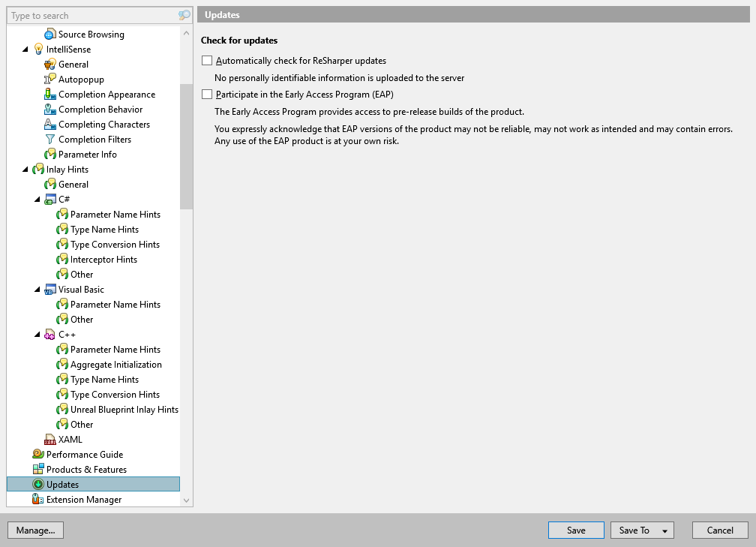Click the Products & Features icon
Viewport: 756px width, 547px height.
38,470
